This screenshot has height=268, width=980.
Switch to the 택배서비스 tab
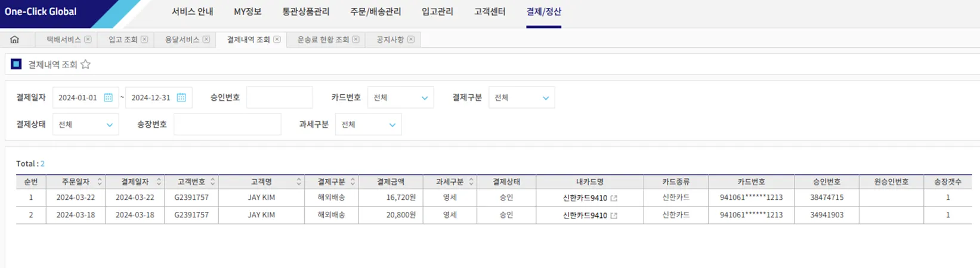click(63, 39)
